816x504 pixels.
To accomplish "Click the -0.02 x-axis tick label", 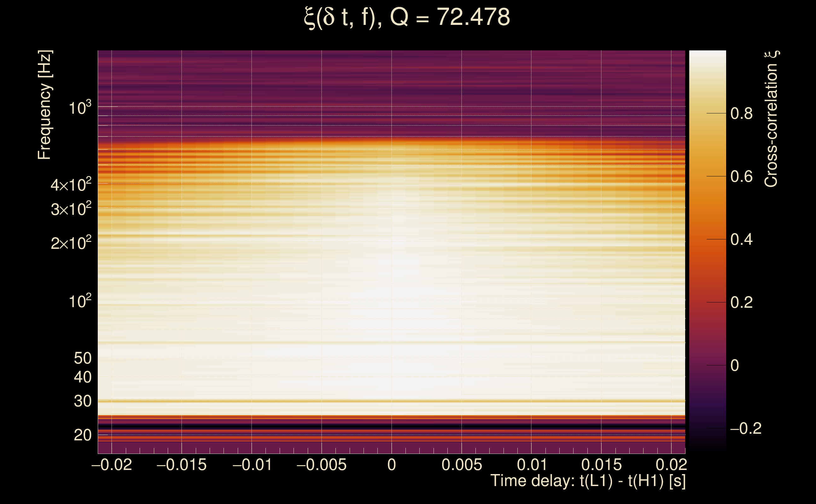I will point(112,465).
